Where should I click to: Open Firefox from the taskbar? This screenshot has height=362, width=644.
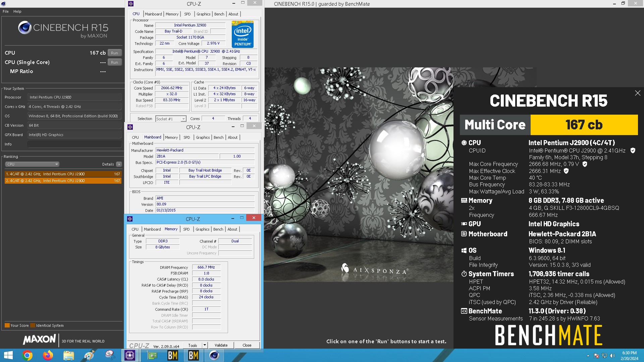pyautogui.click(x=48, y=355)
